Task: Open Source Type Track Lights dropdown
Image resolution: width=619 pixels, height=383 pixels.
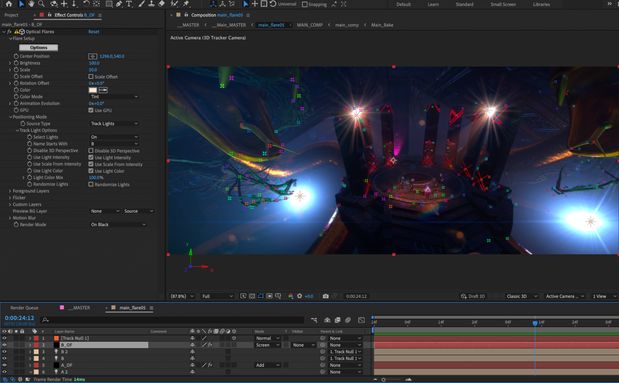Action: pos(114,124)
